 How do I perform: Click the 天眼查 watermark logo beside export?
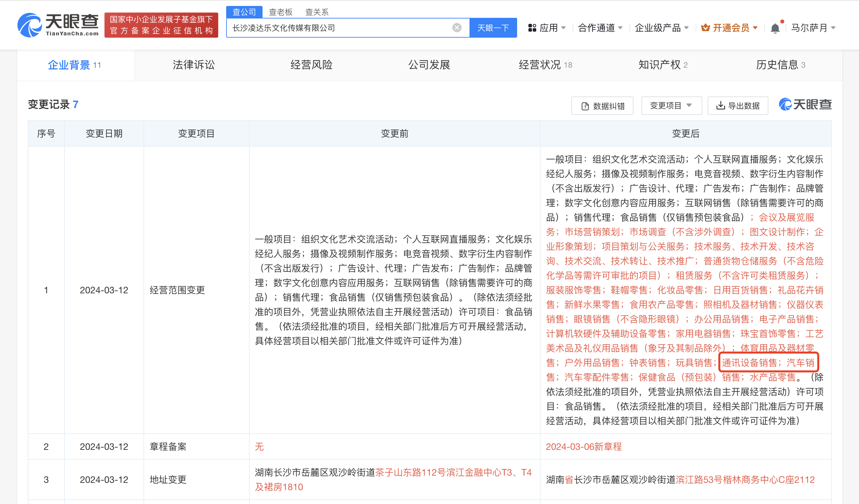pyautogui.click(x=805, y=105)
